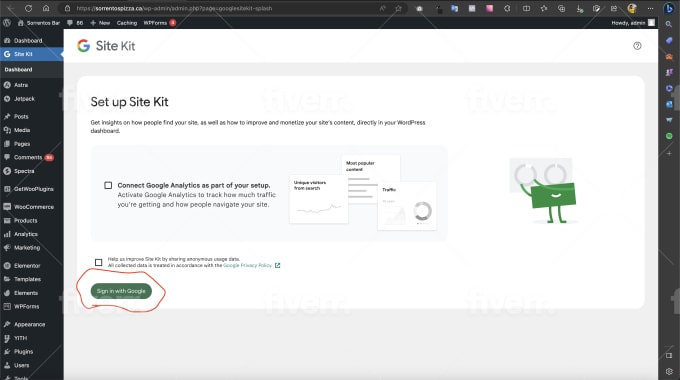The width and height of the screenshot is (680, 380).
Task: Open the Sorrentos Bar site menu
Action: click(x=39, y=23)
